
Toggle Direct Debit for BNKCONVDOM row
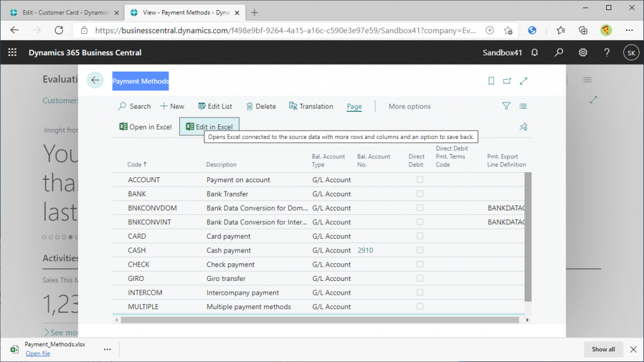[x=419, y=207]
